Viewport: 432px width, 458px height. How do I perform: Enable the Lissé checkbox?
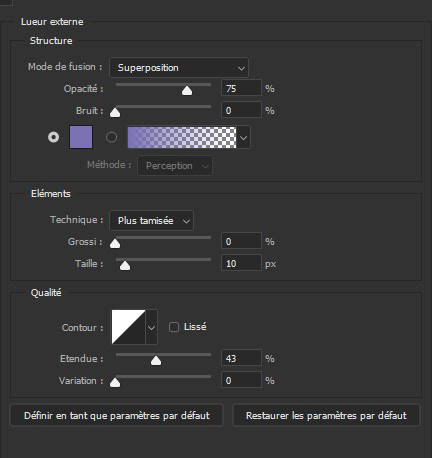174,327
